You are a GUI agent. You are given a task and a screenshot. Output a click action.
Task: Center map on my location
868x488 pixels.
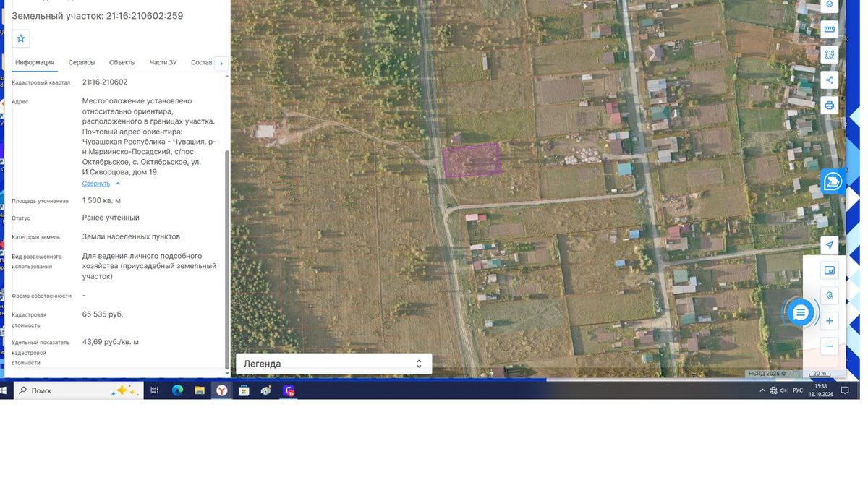click(830, 245)
